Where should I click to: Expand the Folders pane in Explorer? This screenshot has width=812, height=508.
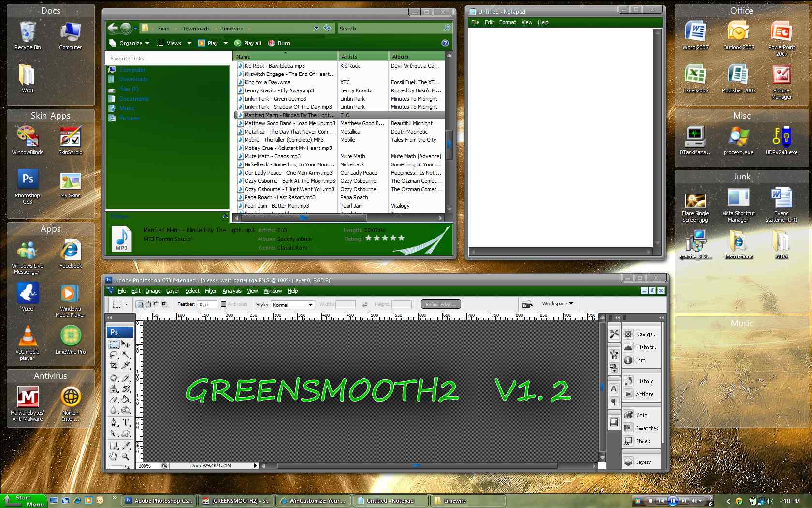[225, 216]
